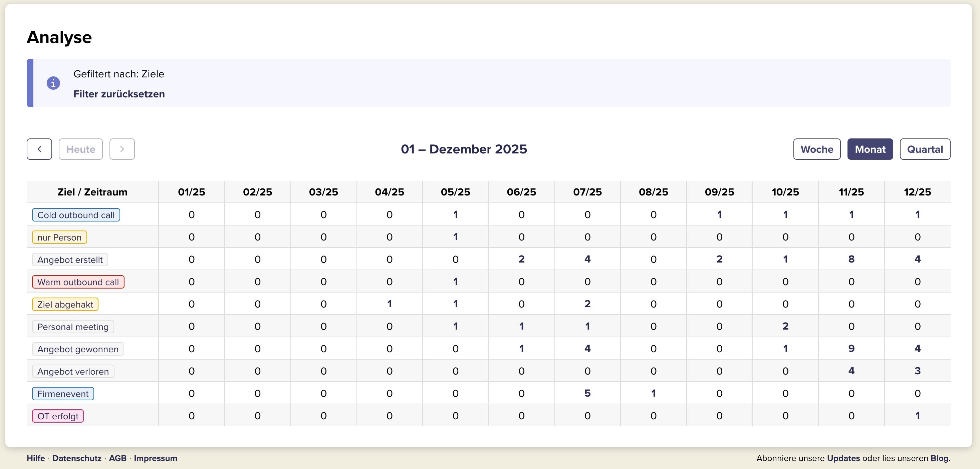Image resolution: width=980 pixels, height=469 pixels.
Task: Click the Cold outbound call tag
Action: [76, 215]
